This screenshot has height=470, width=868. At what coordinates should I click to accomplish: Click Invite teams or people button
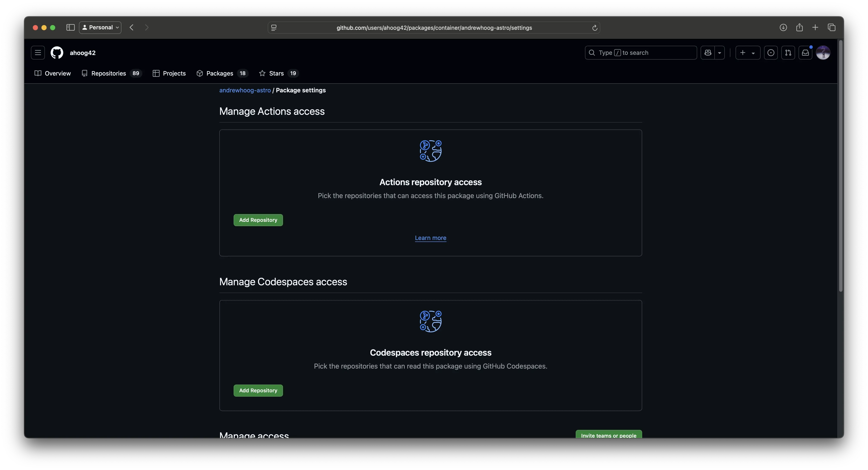609,434
